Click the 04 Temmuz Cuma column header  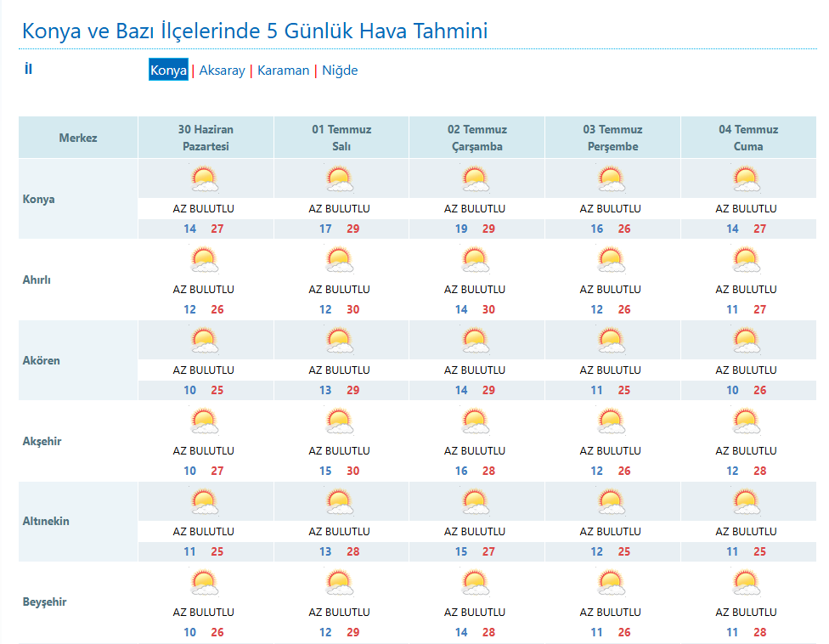click(747, 136)
